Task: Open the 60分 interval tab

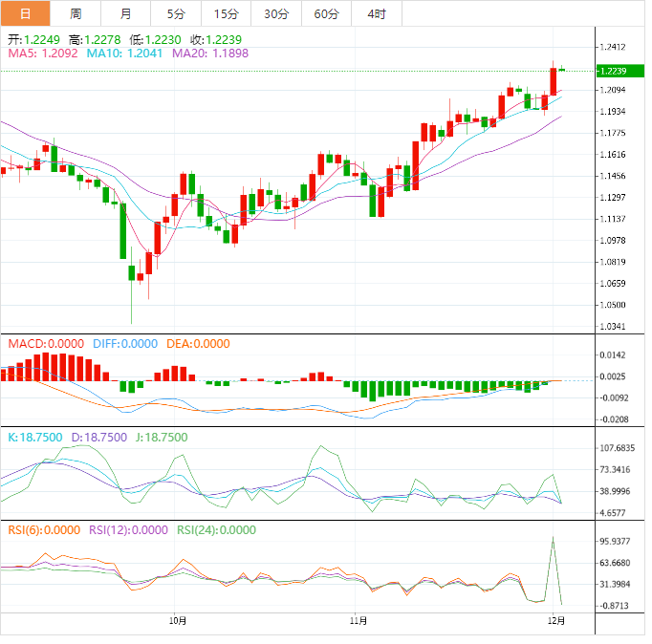Action: click(326, 13)
